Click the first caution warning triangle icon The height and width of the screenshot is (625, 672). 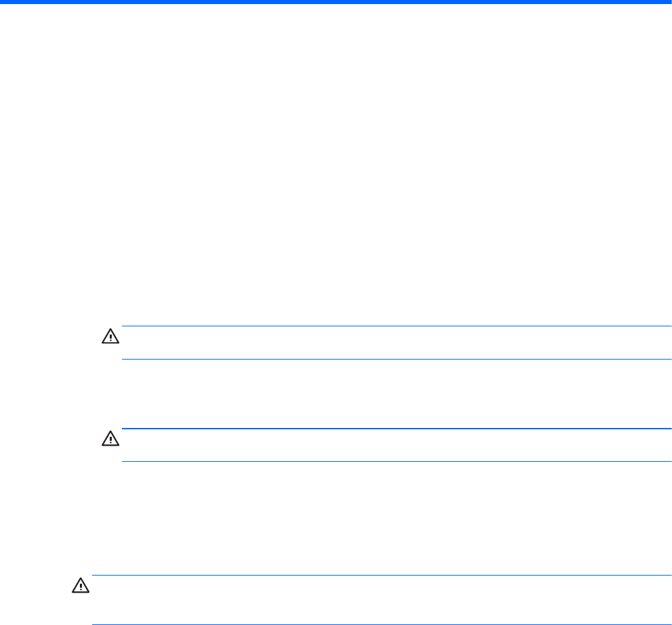pyautogui.click(x=110, y=336)
